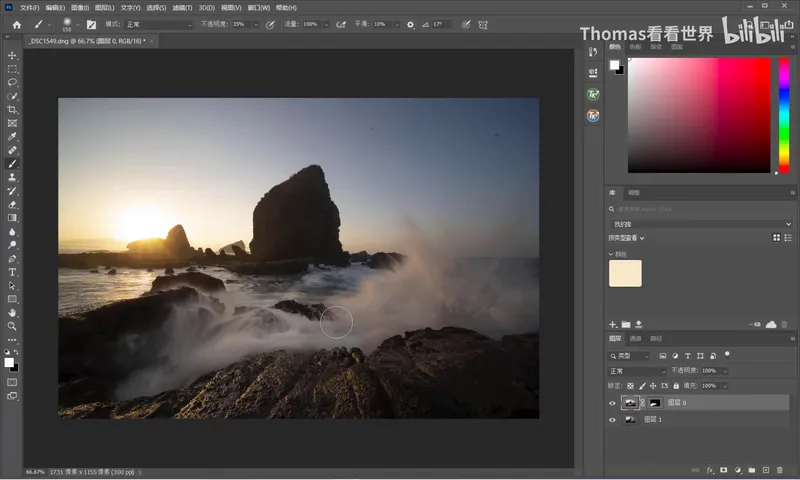This screenshot has width=800, height=480.
Task: Open green TK panel icon
Action: click(x=593, y=94)
